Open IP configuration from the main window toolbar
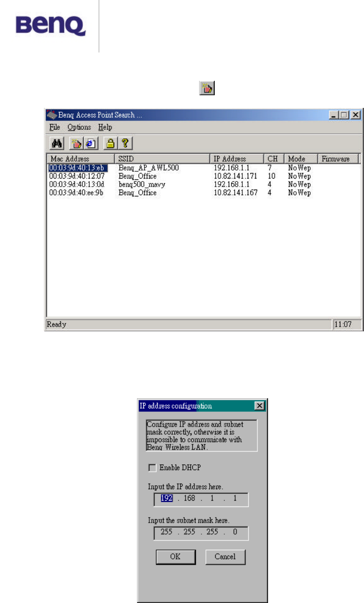364x603 pixels. tap(77, 143)
